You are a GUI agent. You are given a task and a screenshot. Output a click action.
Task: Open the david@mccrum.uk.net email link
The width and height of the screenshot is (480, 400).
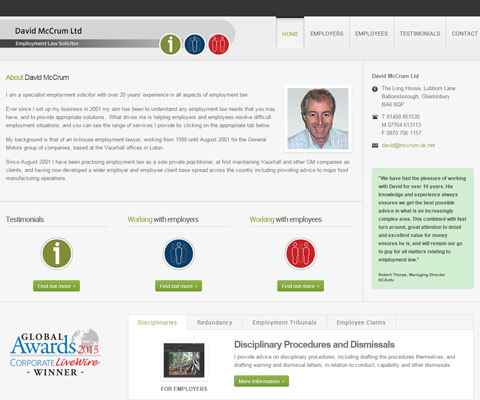tap(408, 145)
